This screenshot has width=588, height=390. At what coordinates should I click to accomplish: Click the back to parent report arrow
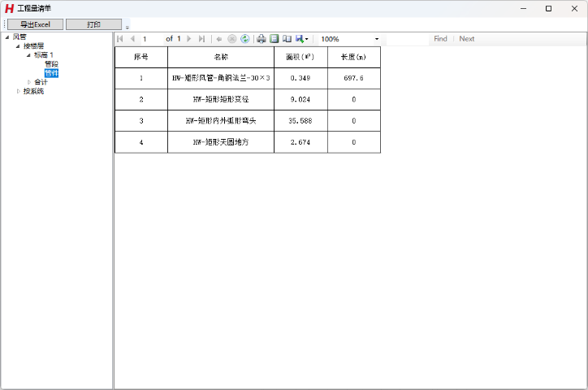[219, 39]
